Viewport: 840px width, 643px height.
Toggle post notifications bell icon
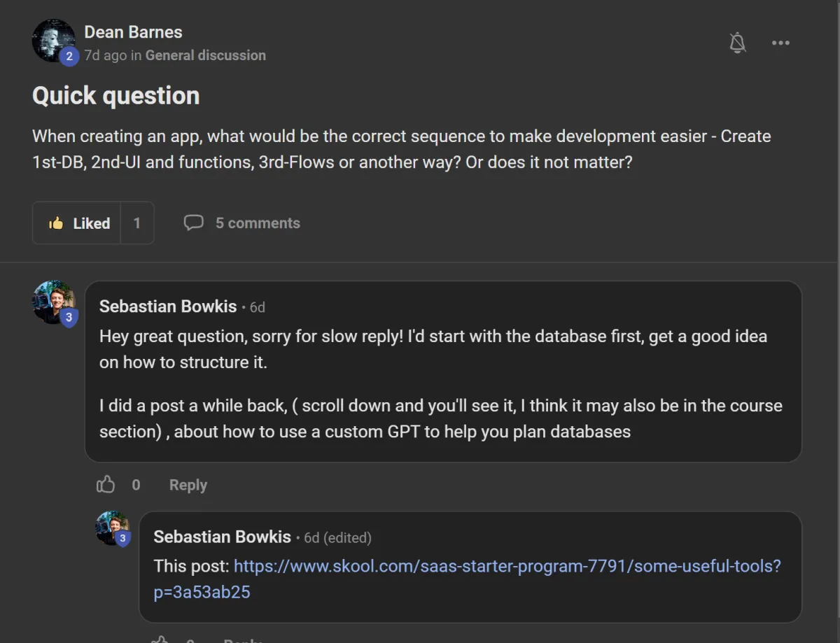click(x=737, y=43)
